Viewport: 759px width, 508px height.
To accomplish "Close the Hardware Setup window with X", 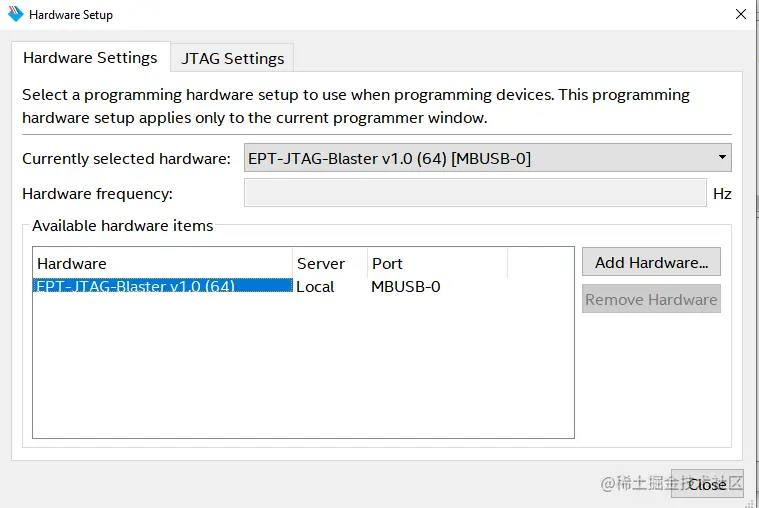I will (741, 14).
